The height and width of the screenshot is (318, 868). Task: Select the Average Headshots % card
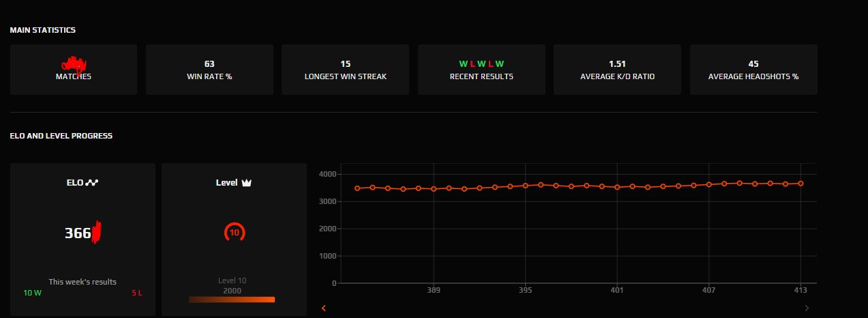[753, 70]
